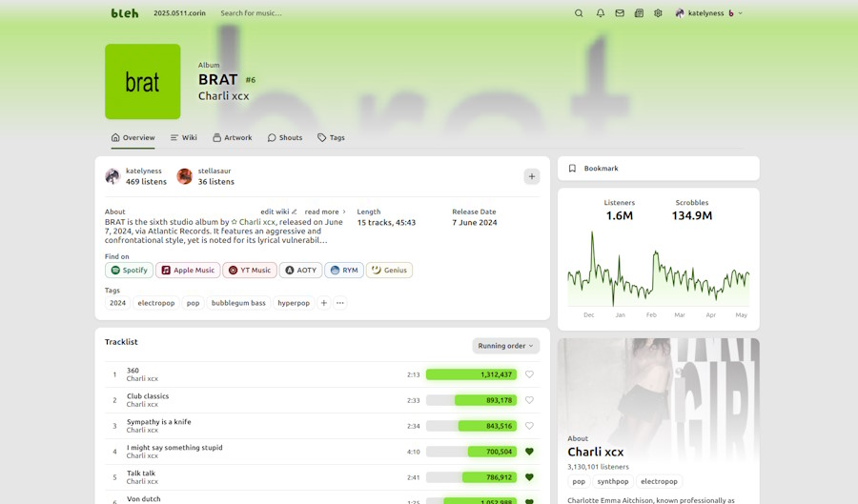Add a tag with the plus icon
This screenshot has width=858, height=504.
324,303
